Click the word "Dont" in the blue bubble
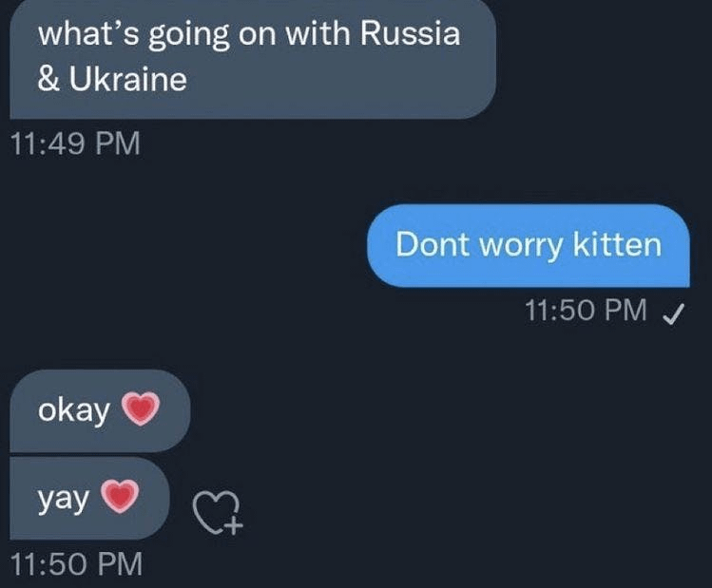This screenshot has width=712, height=588. [428, 244]
